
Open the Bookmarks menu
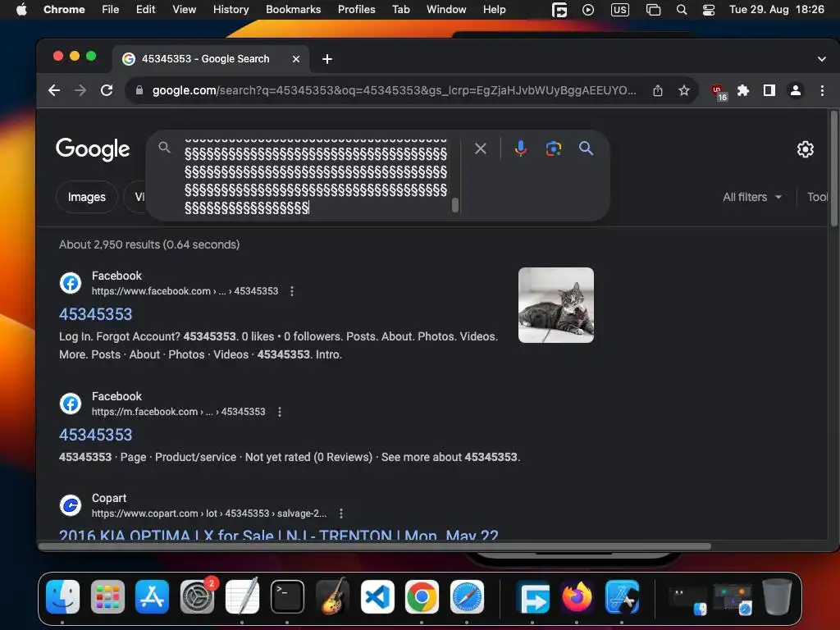[x=293, y=10]
